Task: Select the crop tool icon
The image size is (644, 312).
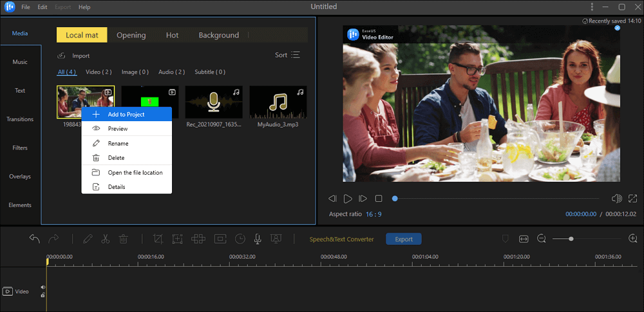Action: [158, 239]
